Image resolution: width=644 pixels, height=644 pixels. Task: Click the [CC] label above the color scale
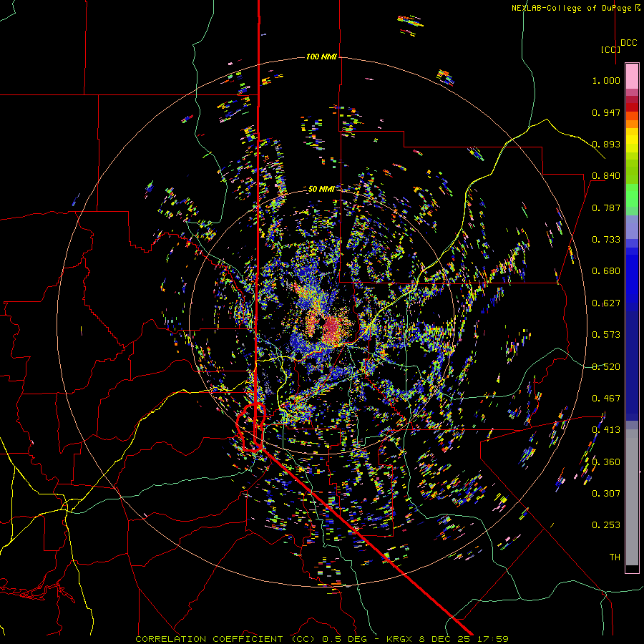[x=611, y=49]
